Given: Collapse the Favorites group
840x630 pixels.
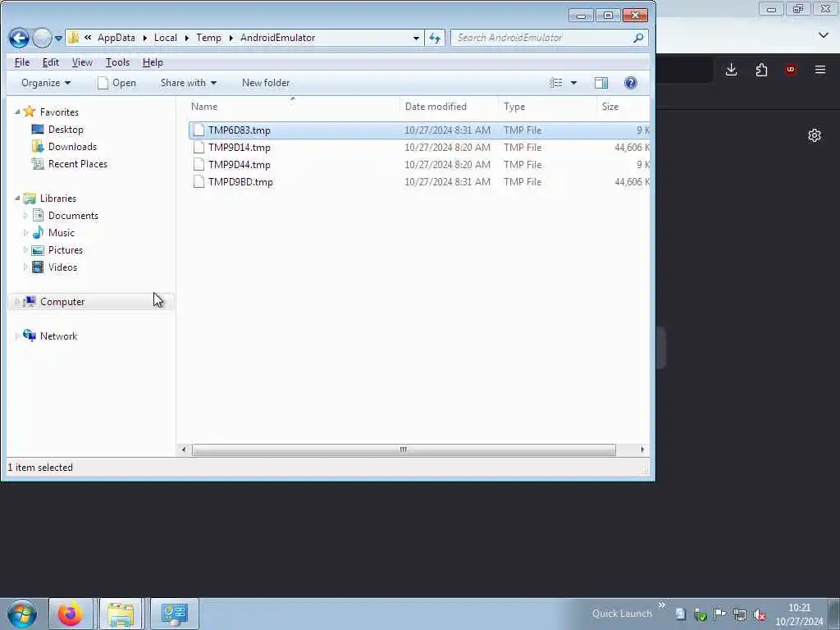Looking at the screenshot, I should [17, 112].
